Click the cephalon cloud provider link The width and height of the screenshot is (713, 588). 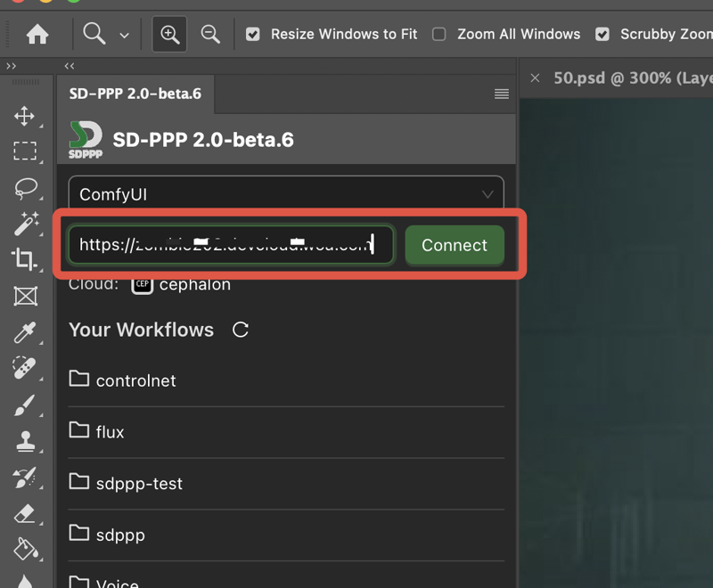194,285
